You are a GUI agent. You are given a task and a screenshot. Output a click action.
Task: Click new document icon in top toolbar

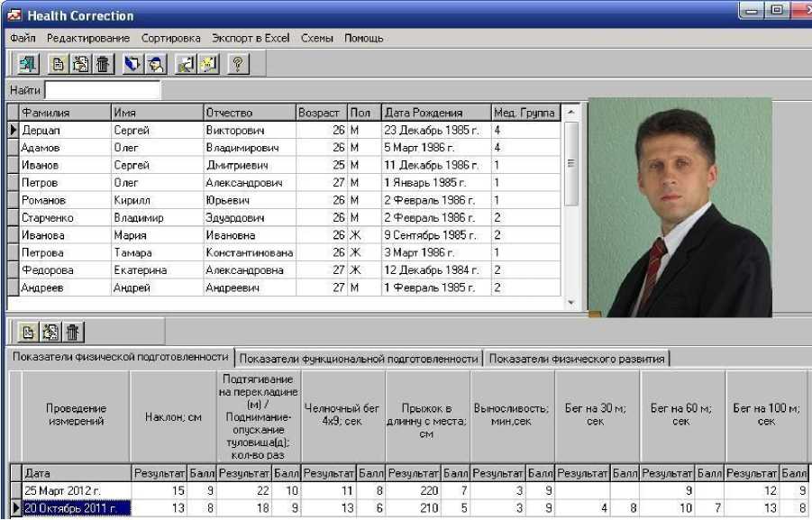(x=59, y=64)
